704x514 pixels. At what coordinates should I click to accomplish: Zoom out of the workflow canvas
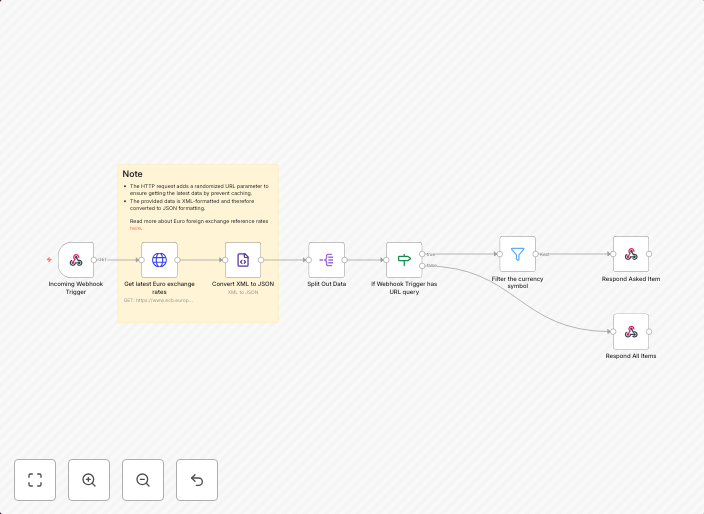(x=143, y=480)
